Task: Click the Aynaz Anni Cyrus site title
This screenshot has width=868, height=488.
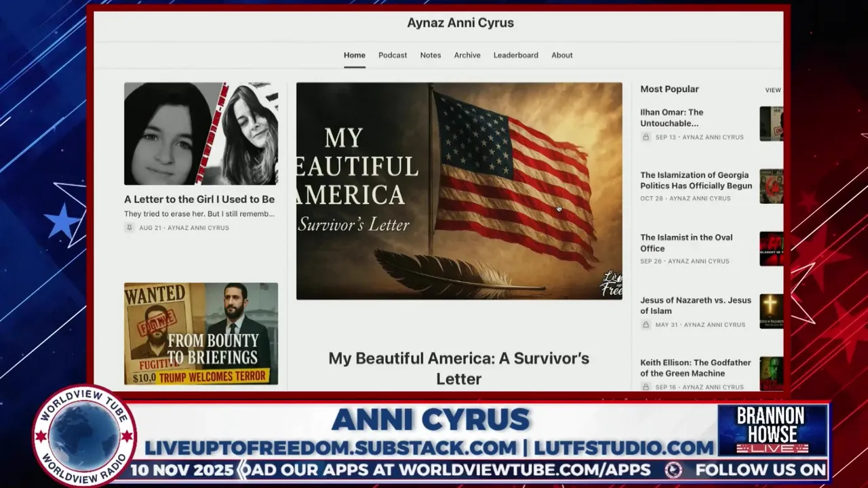Action: tap(460, 23)
